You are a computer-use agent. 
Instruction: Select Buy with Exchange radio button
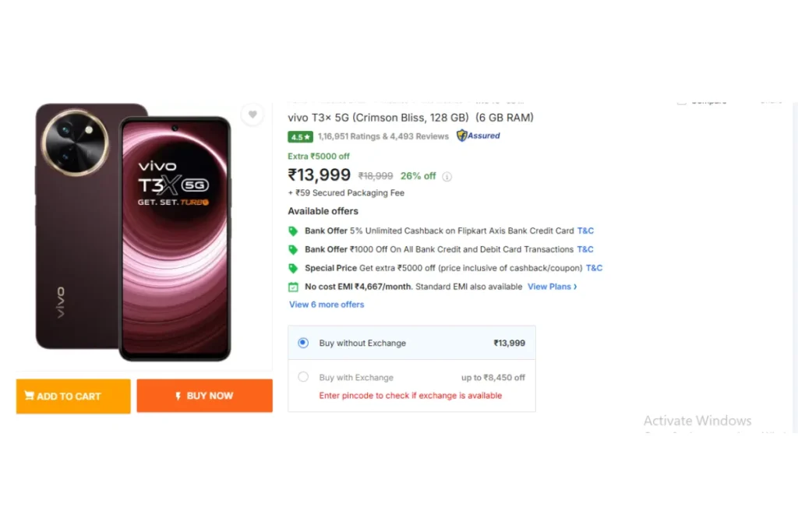[303, 377]
